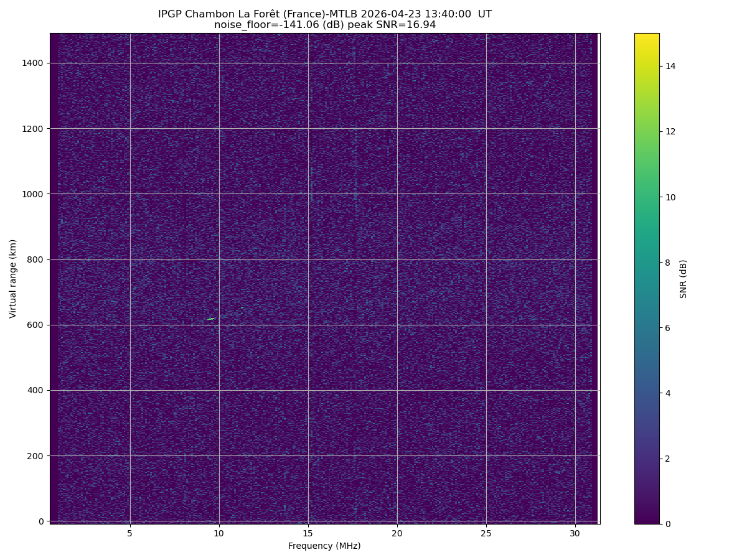
Task: Click the 15 tick label on frequency axis
Action: point(308,533)
